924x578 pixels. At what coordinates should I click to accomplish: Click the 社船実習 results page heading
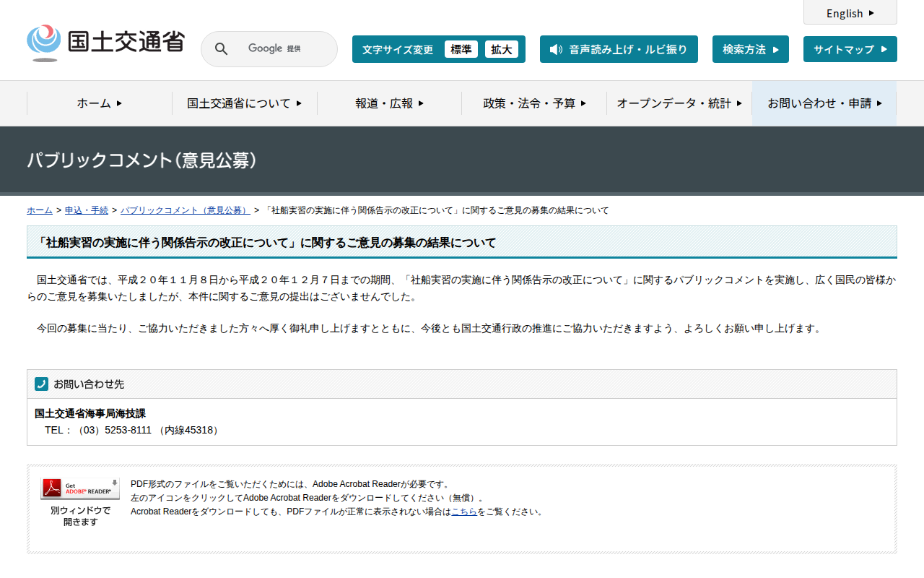(462, 242)
